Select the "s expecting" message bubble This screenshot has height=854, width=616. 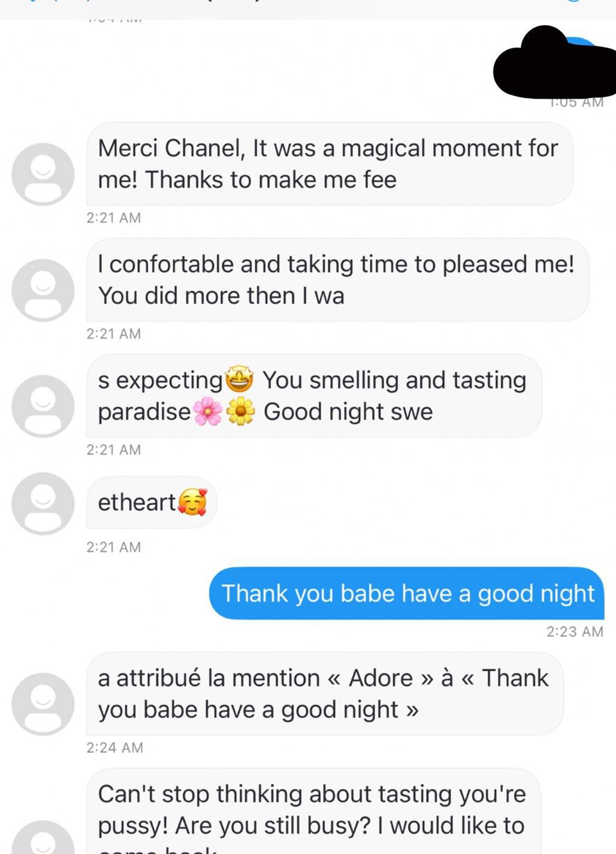313,396
